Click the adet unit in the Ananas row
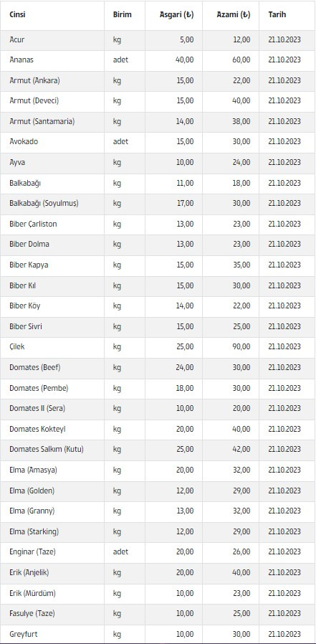The width and height of the screenshot is (316, 644). coord(120,60)
